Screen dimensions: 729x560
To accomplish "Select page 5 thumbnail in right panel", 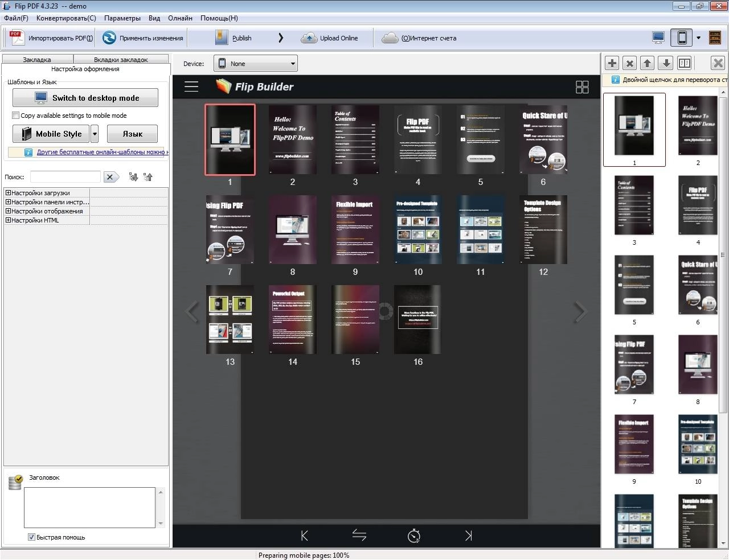I will pyautogui.click(x=634, y=285).
